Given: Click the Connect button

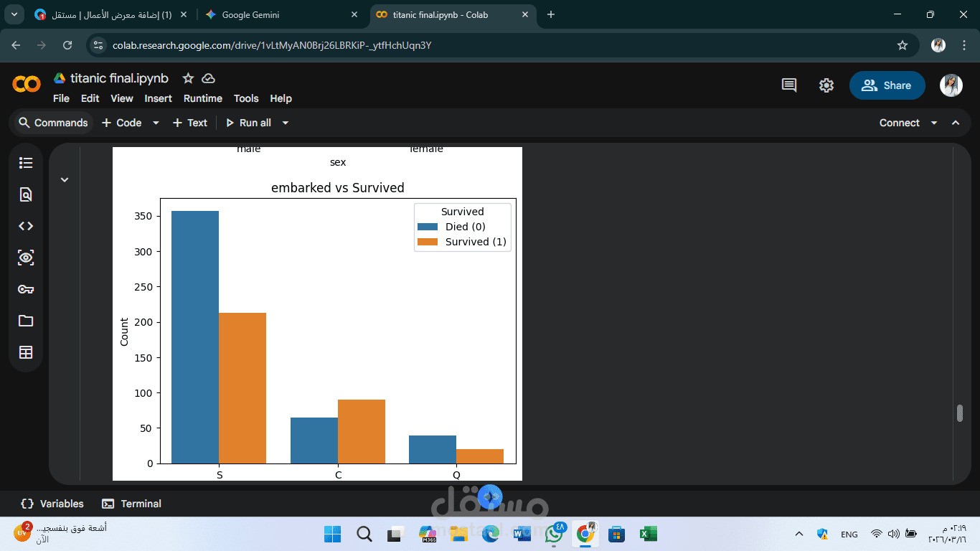Looking at the screenshot, I should click(x=899, y=123).
